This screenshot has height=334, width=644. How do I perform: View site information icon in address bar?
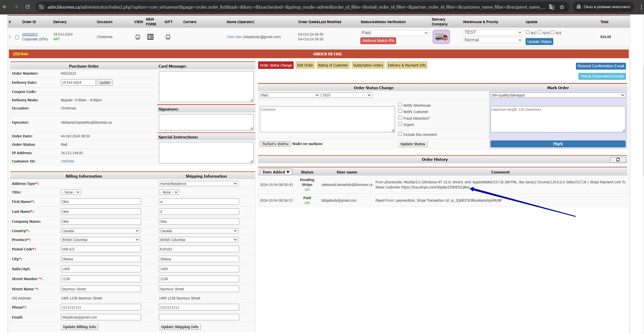pos(41,7)
